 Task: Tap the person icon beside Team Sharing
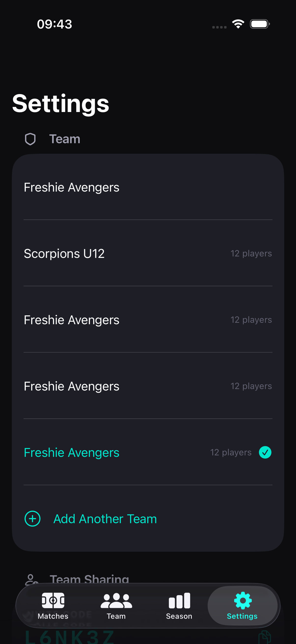(31, 579)
